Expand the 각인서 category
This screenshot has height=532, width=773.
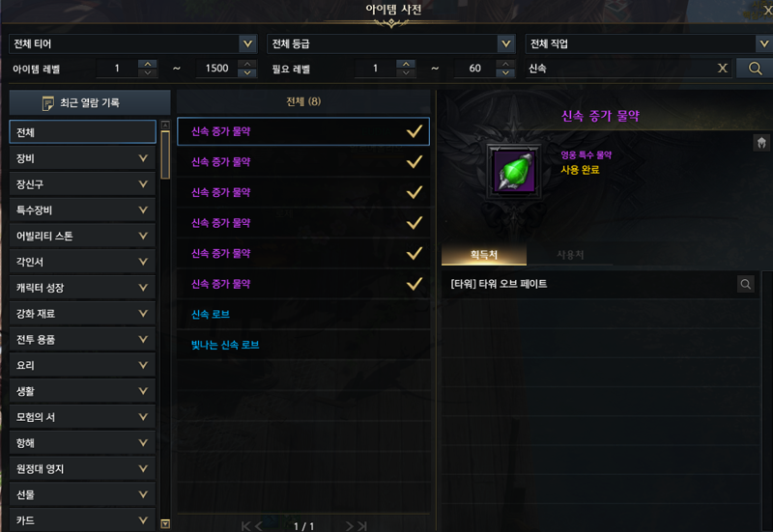[82, 262]
